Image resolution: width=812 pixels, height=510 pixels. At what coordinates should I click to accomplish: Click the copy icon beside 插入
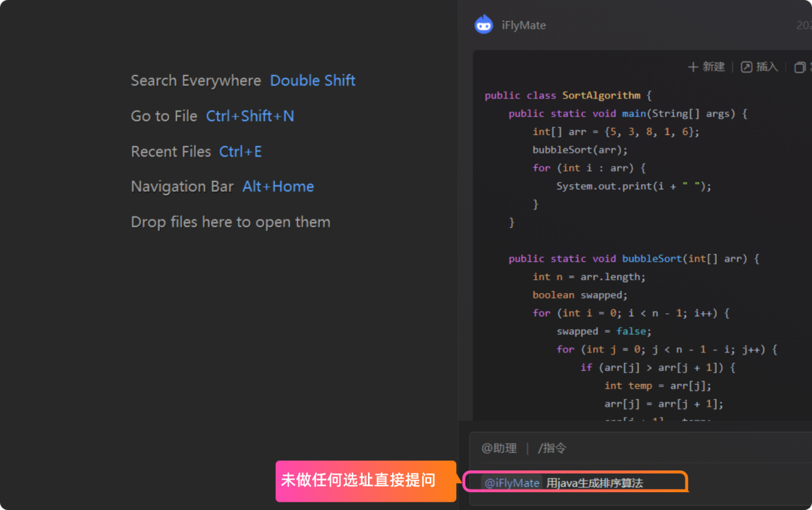click(x=799, y=67)
